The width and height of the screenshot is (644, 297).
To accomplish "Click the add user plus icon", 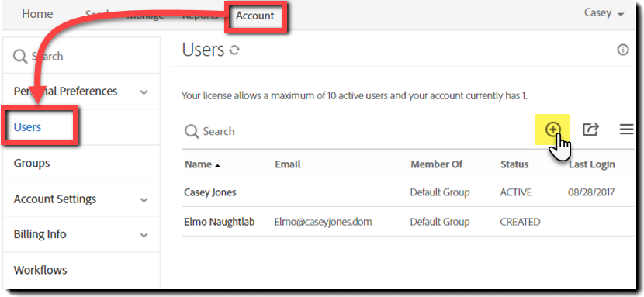I will pyautogui.click(x=553, y=130).
